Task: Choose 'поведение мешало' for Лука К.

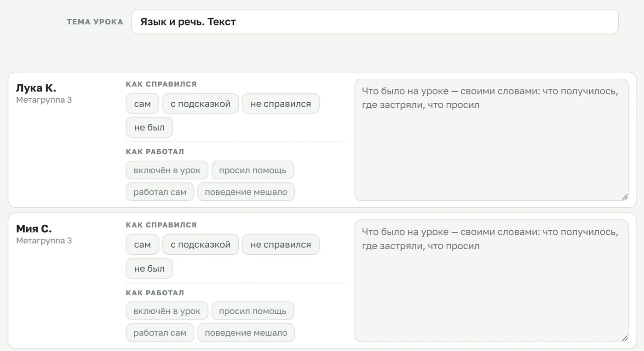Action: pyautogui.click(x=246, y=192)
